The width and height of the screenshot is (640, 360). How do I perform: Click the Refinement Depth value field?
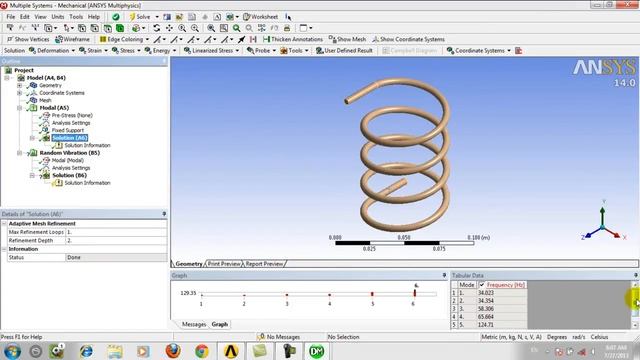pos(116,240)
